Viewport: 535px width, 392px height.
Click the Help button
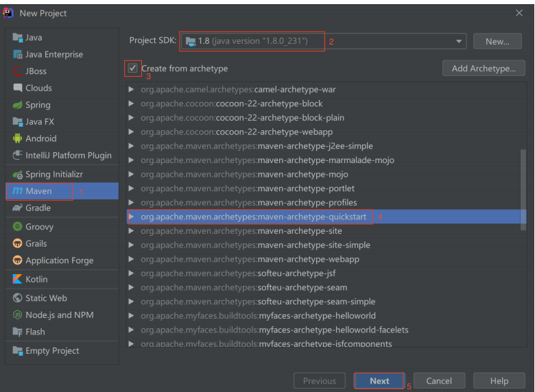coord(499,381)
